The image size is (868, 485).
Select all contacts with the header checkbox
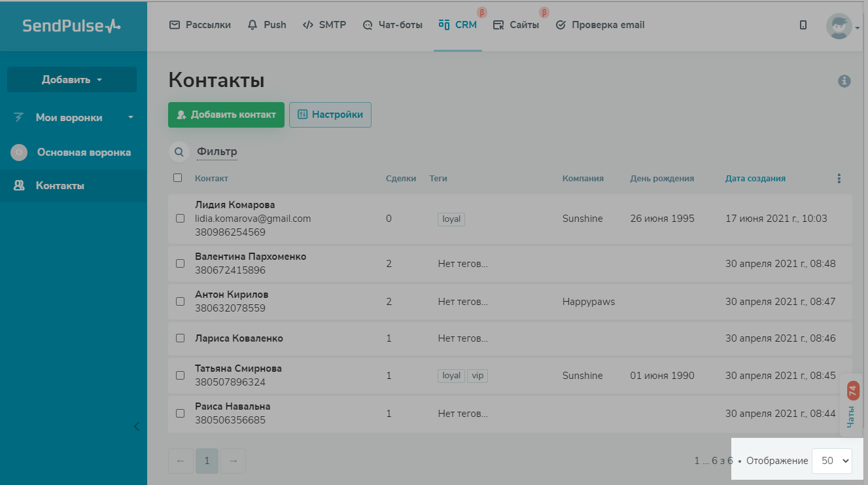click(179, 177)
